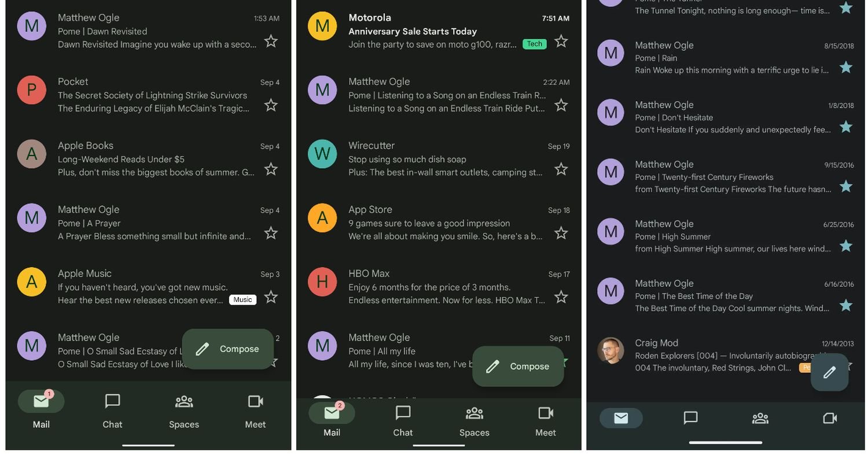Open the Spaces tab in middle screen

(474, 420)
